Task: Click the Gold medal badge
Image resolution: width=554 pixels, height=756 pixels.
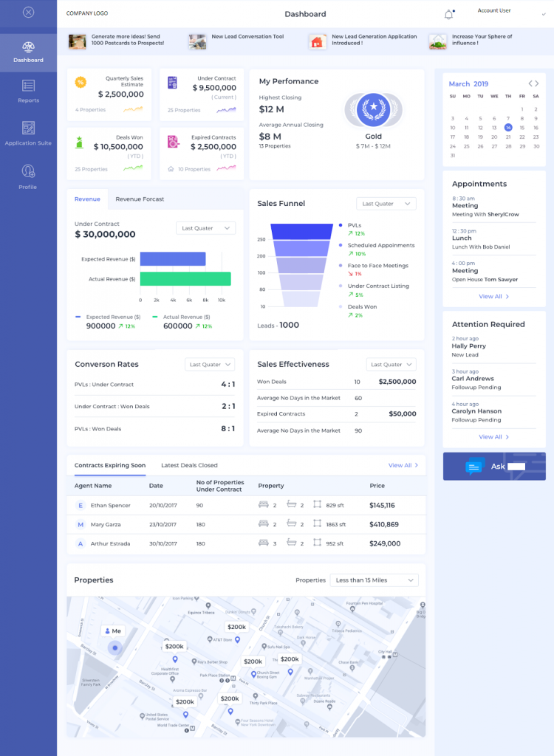Action: (x=373, y=110)
